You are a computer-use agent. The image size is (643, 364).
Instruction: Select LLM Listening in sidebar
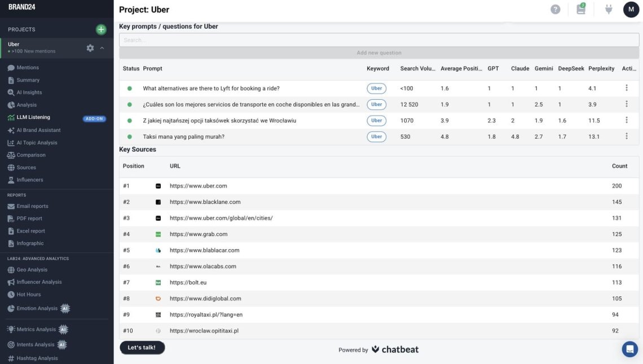[33, 117]
